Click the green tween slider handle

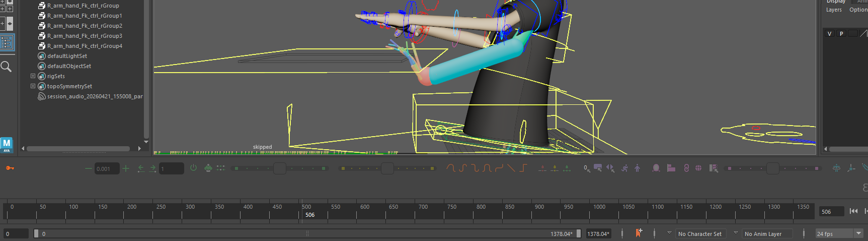click(x=280, y=168)
